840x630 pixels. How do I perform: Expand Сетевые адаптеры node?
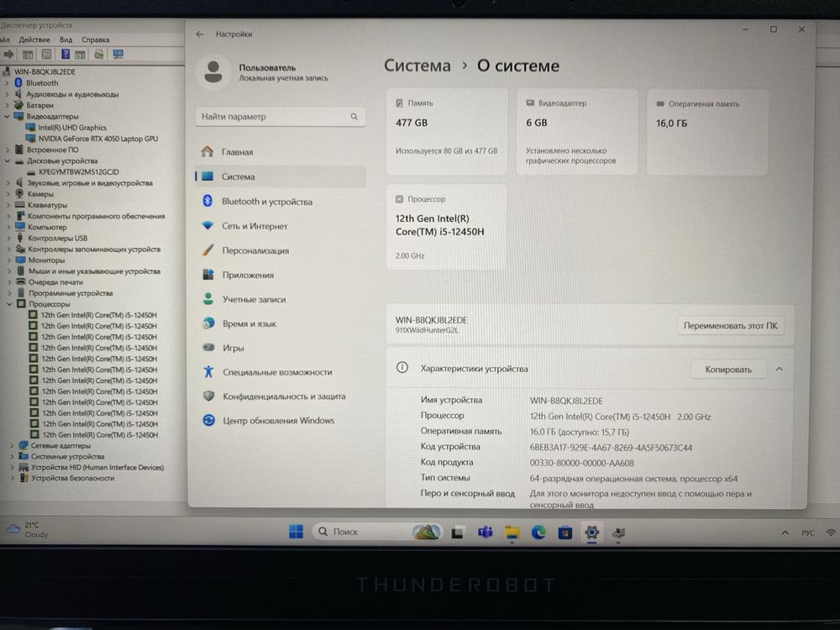(12, 446)
